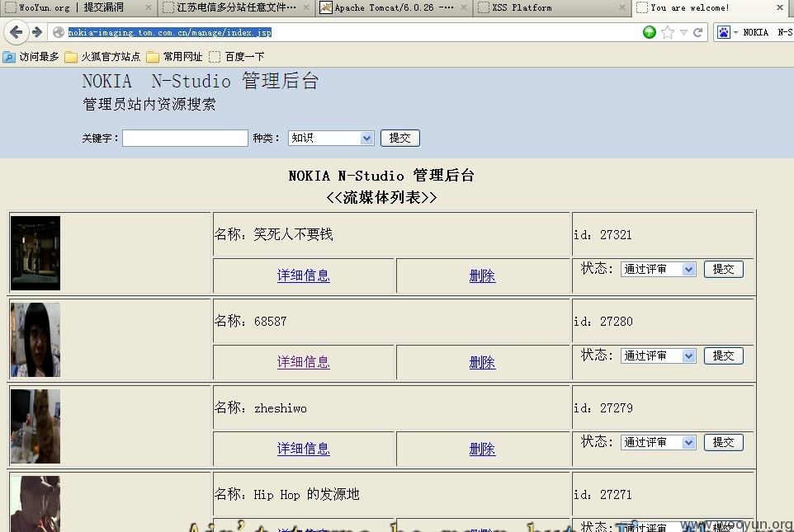Click the 提交 search button beside 种类
This screenshot has height=532, width=794.
(x=400, y=139)
